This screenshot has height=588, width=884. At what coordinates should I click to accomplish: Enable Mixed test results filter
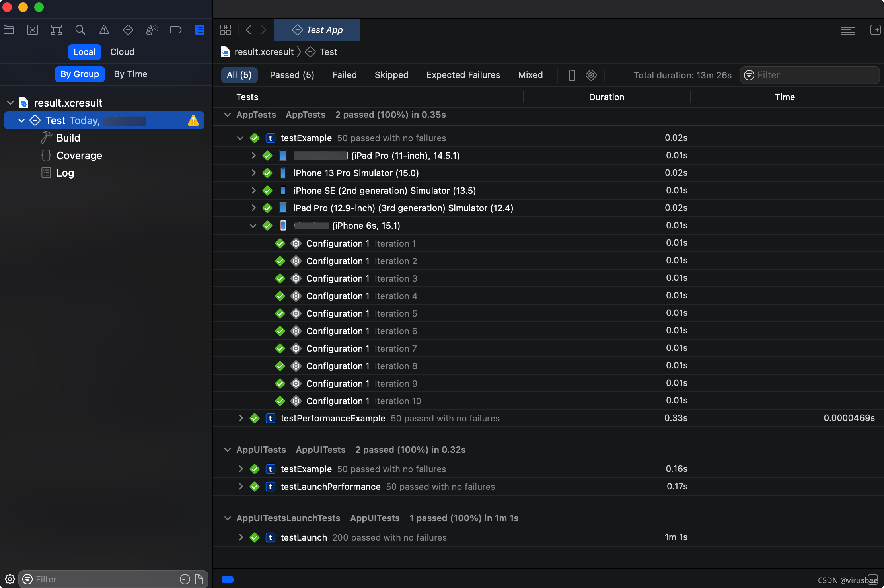point(530,75)
